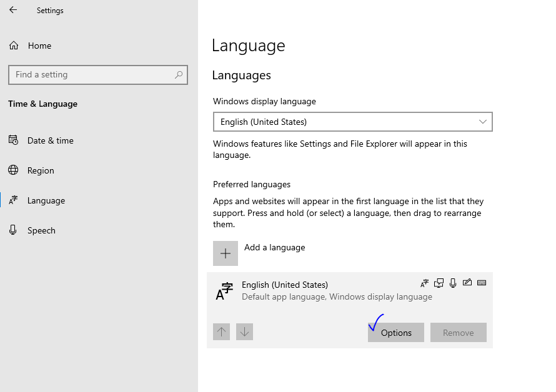
Task: Move language up with the arrow button
Action: (222, 331)
